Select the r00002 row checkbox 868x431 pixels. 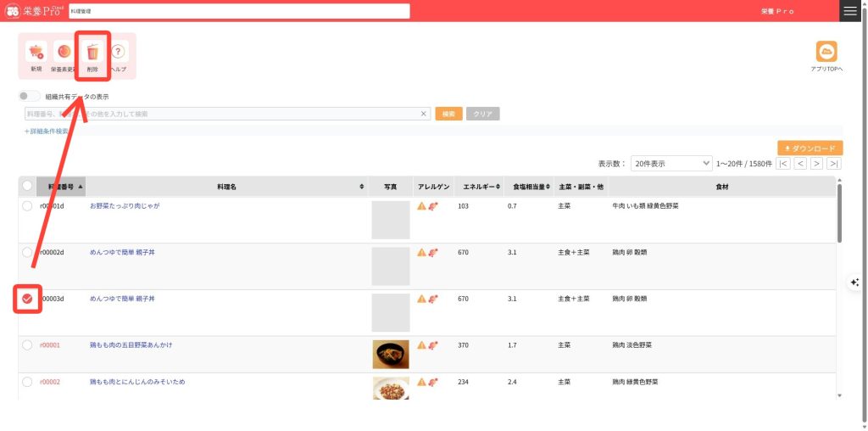(x=27, y=383)
